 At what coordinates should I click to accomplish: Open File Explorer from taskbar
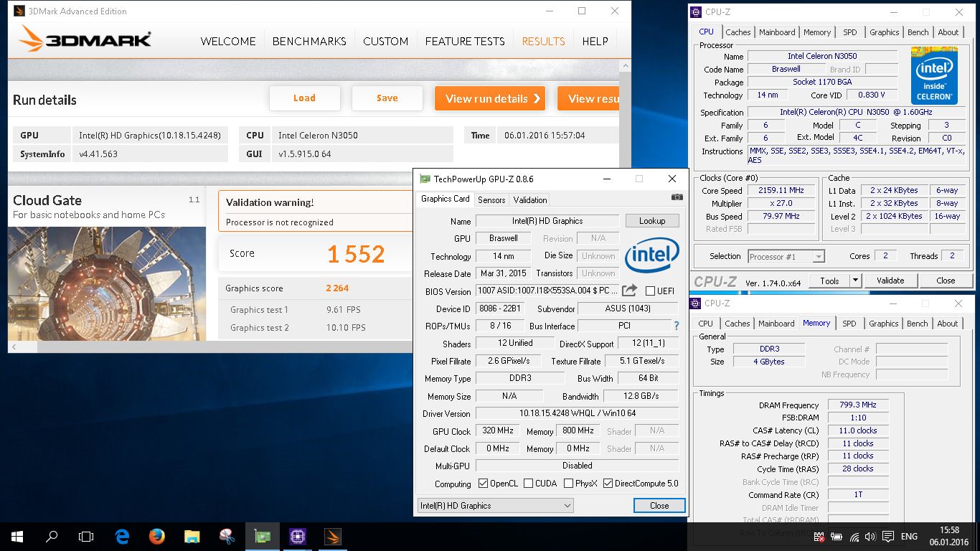(192, 536)
